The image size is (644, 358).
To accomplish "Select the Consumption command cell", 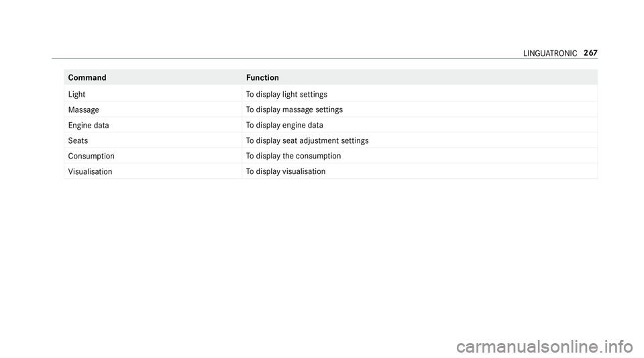I will point(91,156).
